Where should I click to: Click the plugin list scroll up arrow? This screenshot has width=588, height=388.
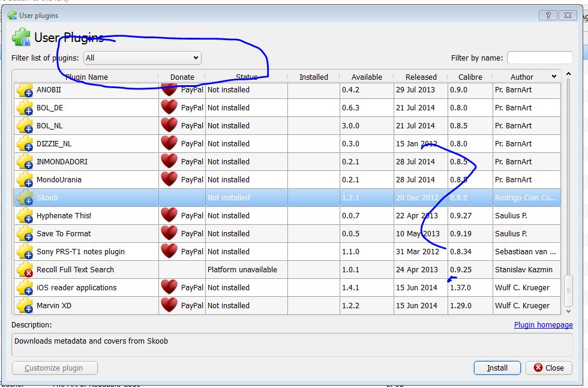pyautogui.click(x=569, y=74)
